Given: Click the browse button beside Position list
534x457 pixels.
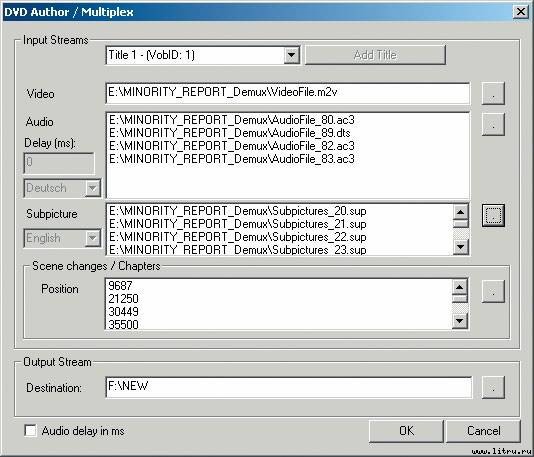Looking at the screenshot, I should (x=493, y=291).
